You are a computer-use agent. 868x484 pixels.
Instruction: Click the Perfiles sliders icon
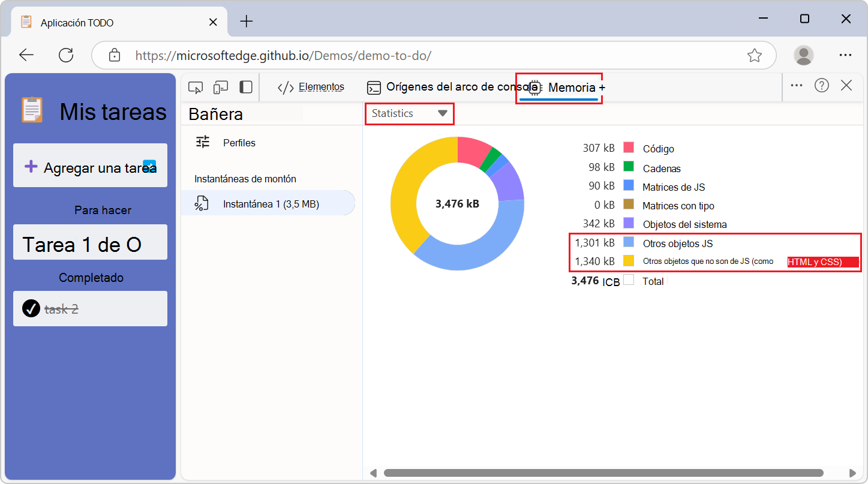coord(203,142)
